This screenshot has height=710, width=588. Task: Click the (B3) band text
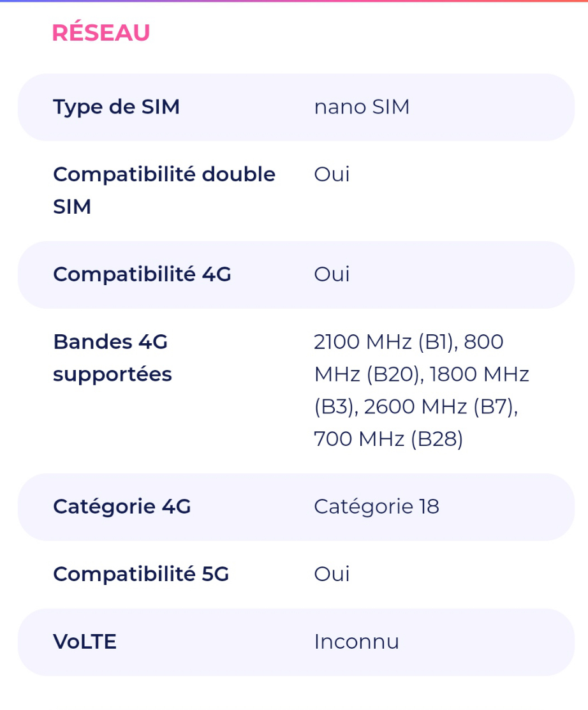pos(334,408)
